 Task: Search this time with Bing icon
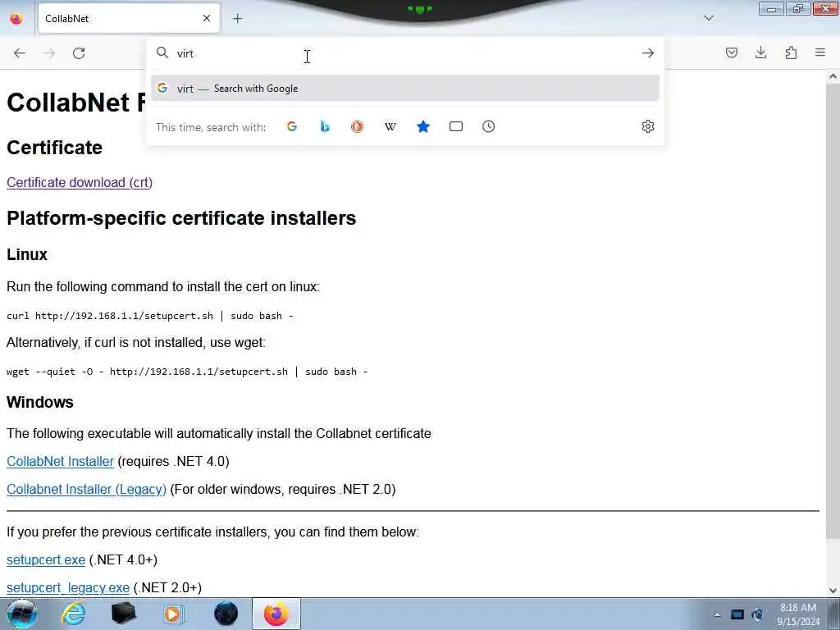(x=325, y=126)
